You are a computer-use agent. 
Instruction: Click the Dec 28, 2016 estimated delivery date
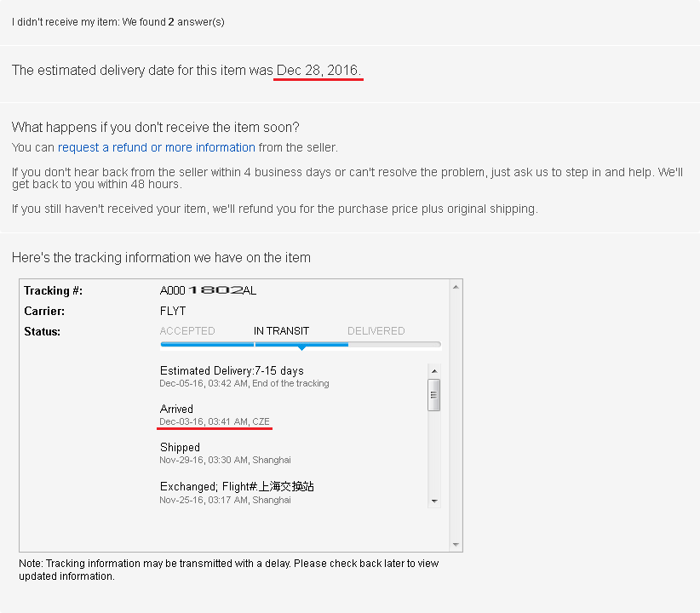(x=318, y=71)
